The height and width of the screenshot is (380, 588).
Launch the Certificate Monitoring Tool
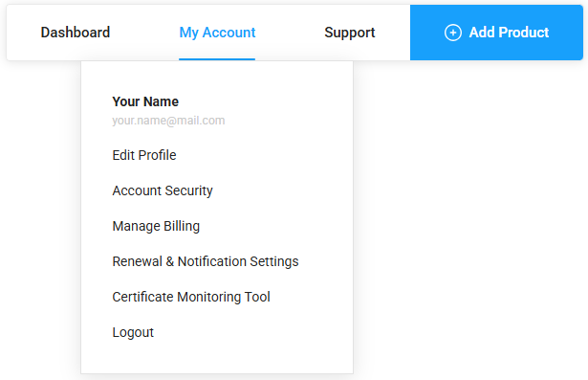click(x=191, y=297)
